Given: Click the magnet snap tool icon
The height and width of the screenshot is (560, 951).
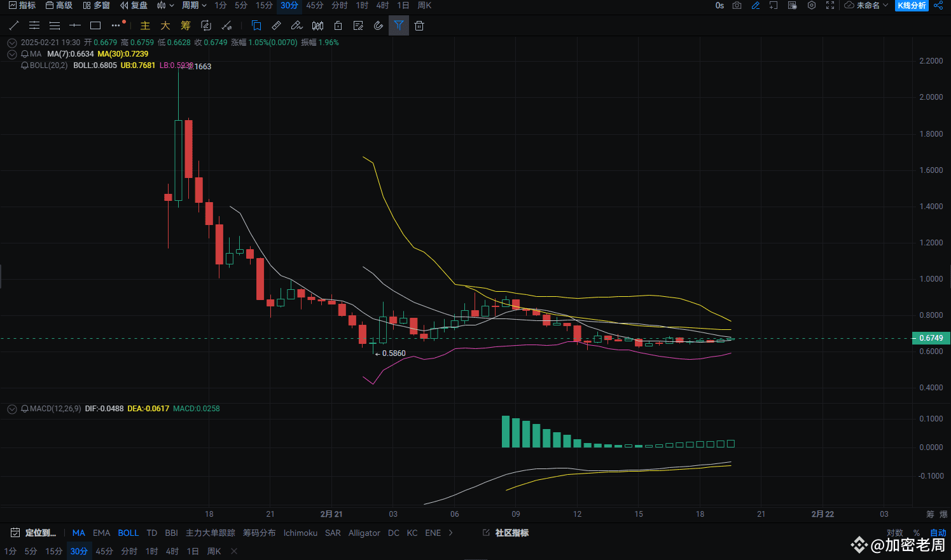Looking at the screenshot, I should pyautogui.click(x=378, y=25).
